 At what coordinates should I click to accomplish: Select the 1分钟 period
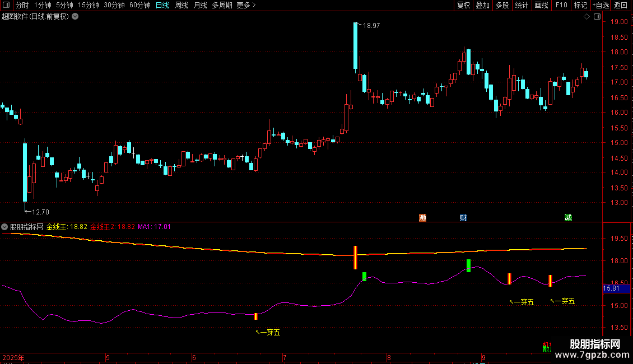43,5
